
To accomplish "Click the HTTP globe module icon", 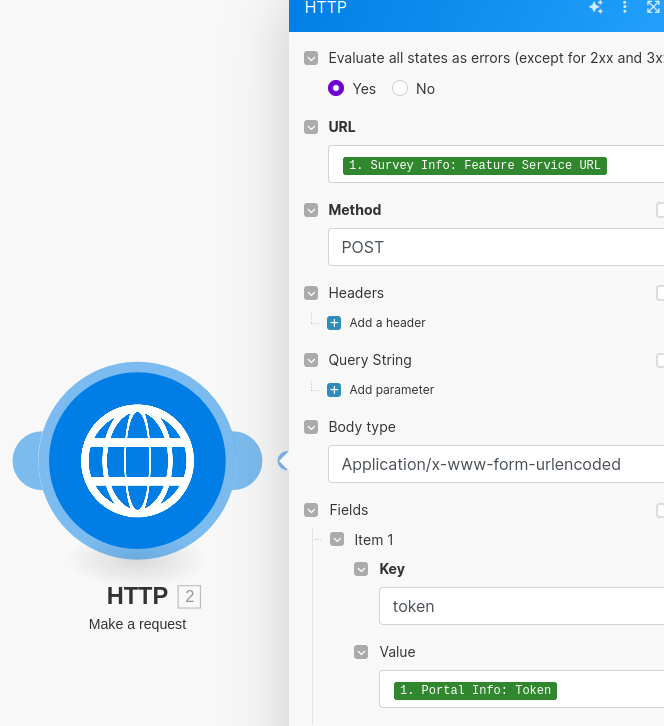I will [137, 461].
